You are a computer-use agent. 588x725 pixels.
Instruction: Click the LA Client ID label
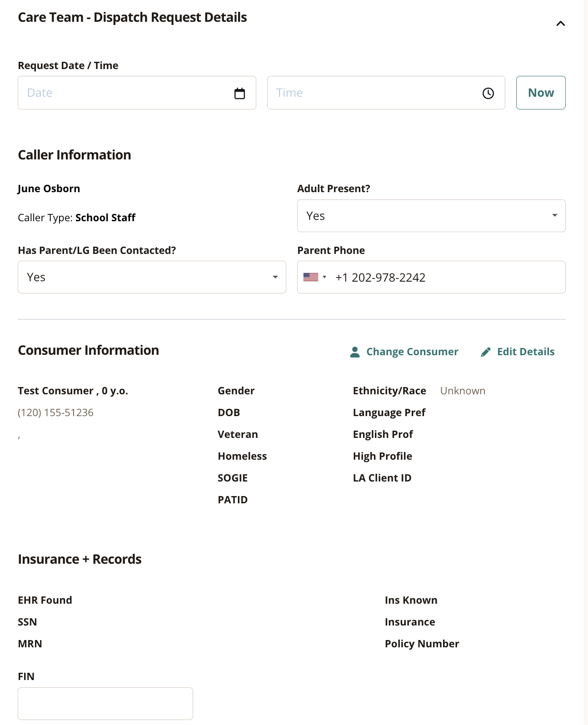pos(382,478)
